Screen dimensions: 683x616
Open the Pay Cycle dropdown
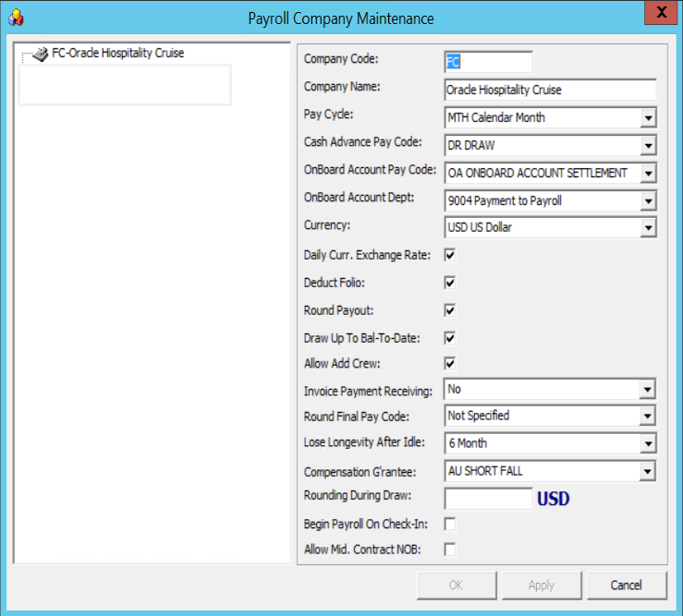(648, 118)
